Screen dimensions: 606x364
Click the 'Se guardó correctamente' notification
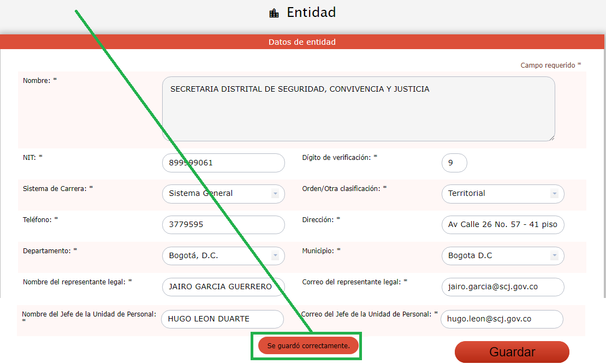coord(308,346)
